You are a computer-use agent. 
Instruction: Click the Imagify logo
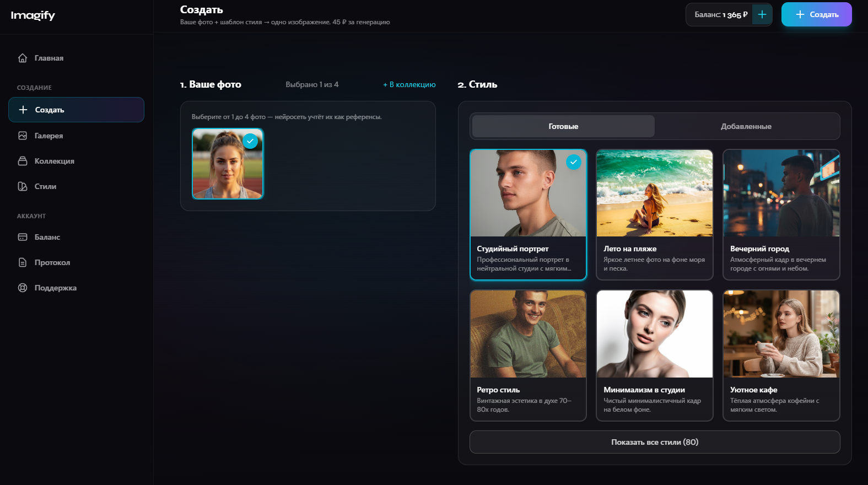coord(33,15)
